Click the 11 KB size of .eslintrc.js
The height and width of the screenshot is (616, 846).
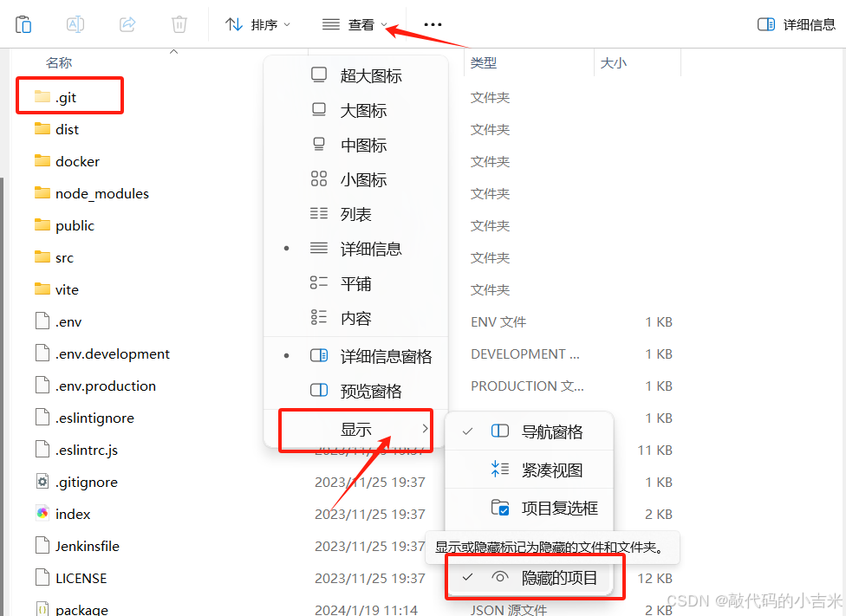coord(654,450)
